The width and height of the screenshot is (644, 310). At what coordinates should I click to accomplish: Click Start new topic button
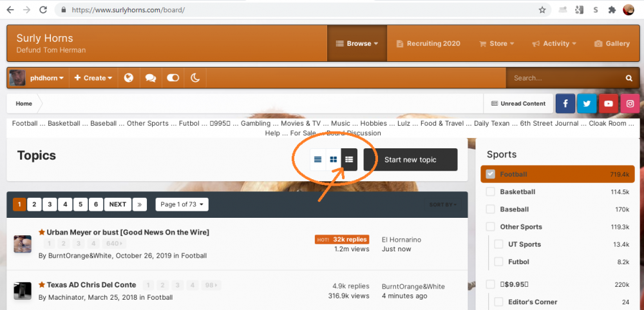coord(410,160)
